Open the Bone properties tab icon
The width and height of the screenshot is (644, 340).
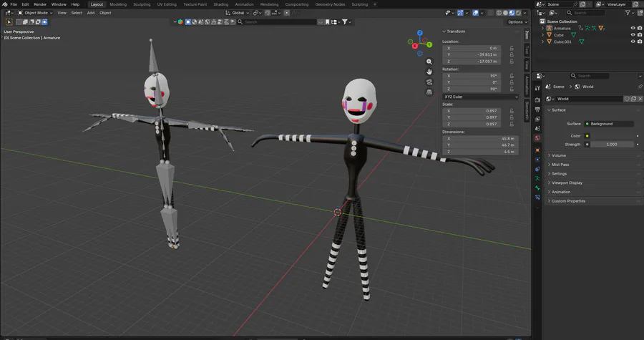pyautogui.click(x=537, y=188)
